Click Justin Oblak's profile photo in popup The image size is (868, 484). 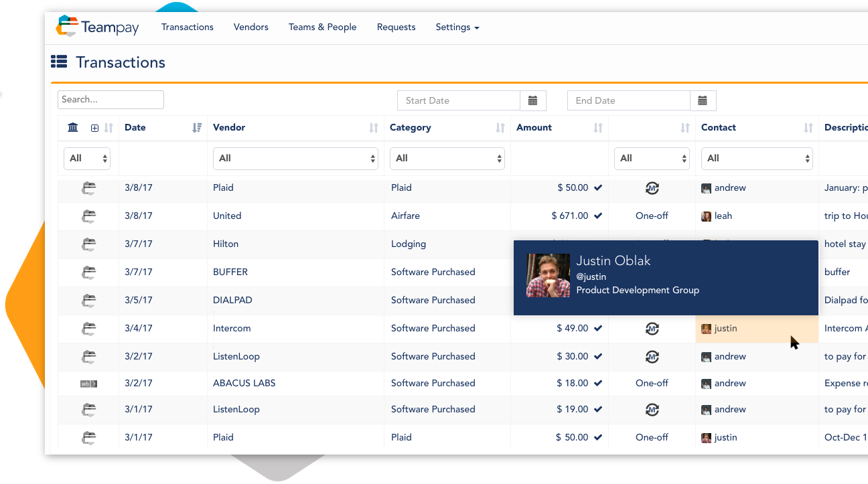click(x=548, y=275)
